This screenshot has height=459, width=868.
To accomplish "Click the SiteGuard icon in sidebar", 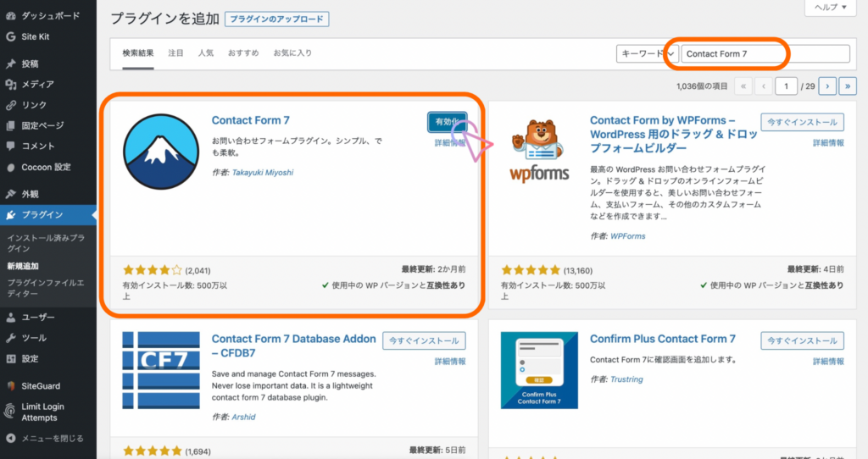I will (x=10, y=385).
